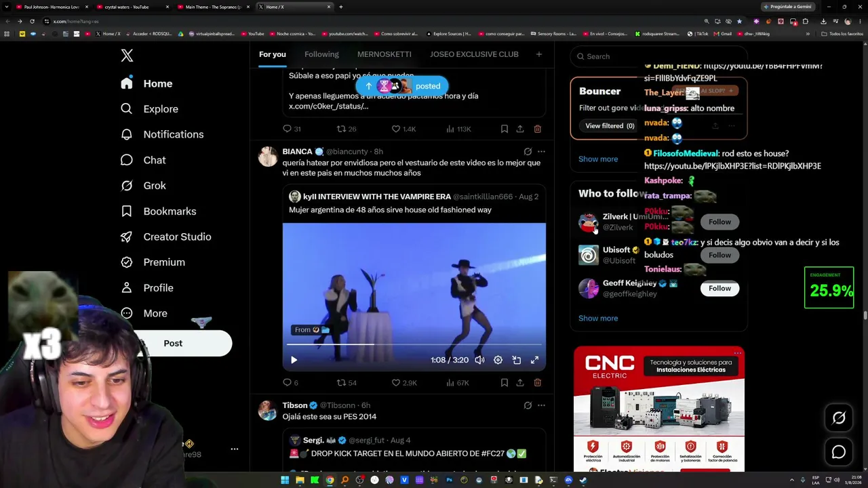Screen dimensions: 868x488
Task: Open more options on BIANCA's post
Action: (541, 152)
